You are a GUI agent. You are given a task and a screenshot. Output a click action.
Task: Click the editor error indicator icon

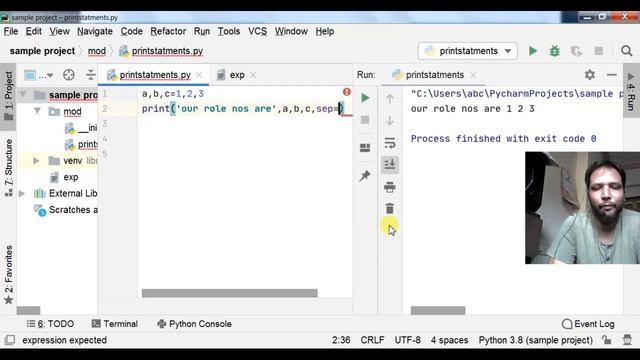tap(347, 92)
